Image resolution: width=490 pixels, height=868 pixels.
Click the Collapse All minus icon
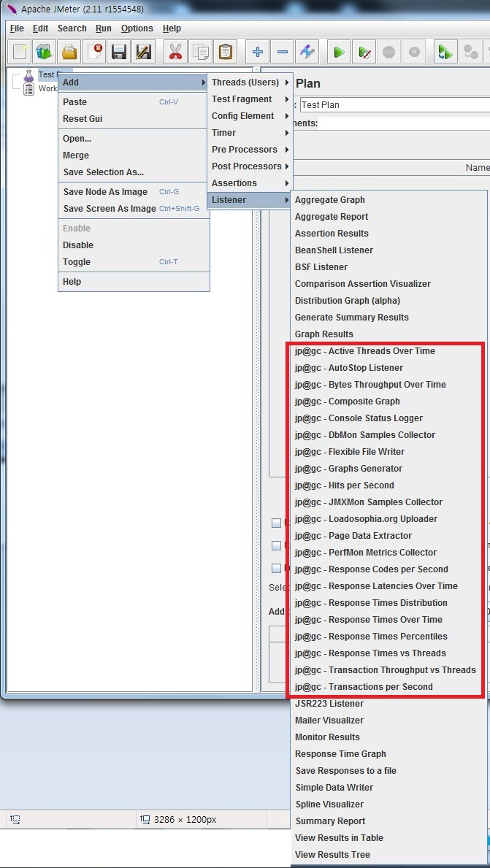point(283,52)
